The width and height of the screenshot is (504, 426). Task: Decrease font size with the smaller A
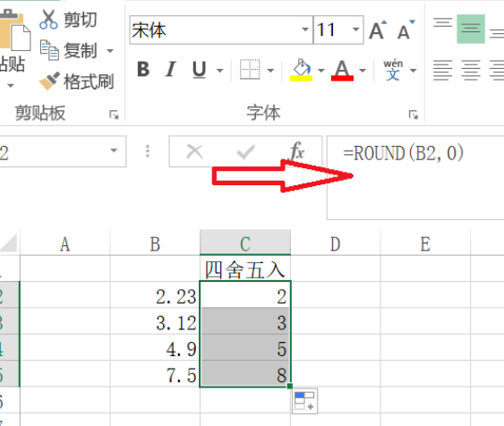(x=406, y=30)
